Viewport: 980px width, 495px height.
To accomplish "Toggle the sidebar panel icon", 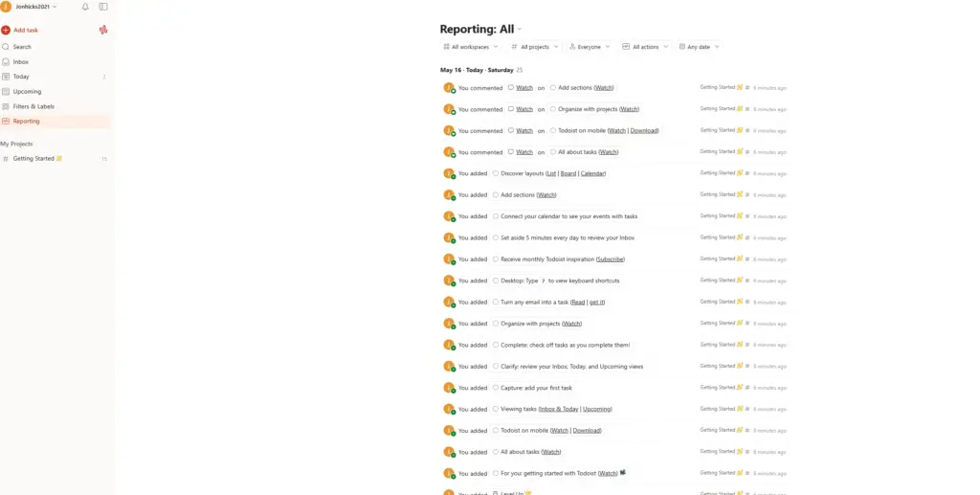I will tap(103, 7).
